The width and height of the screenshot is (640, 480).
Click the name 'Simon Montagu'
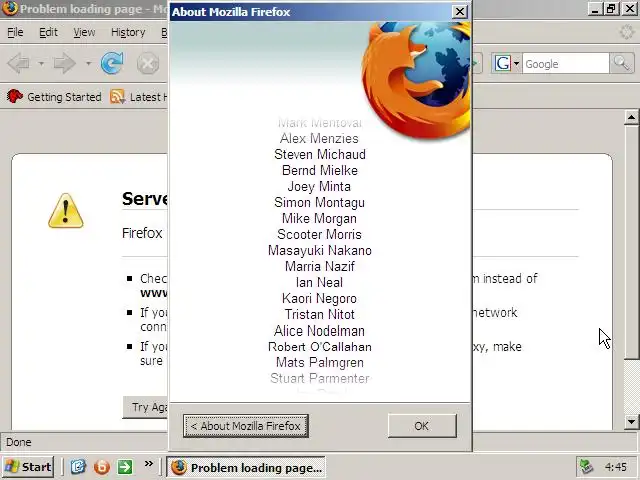coord(320,202)
